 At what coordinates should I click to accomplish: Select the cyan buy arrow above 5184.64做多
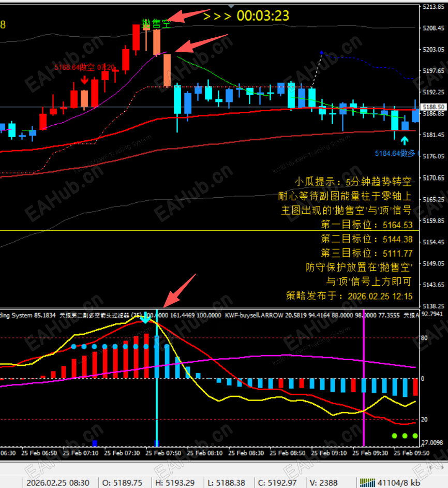(405, 141)
